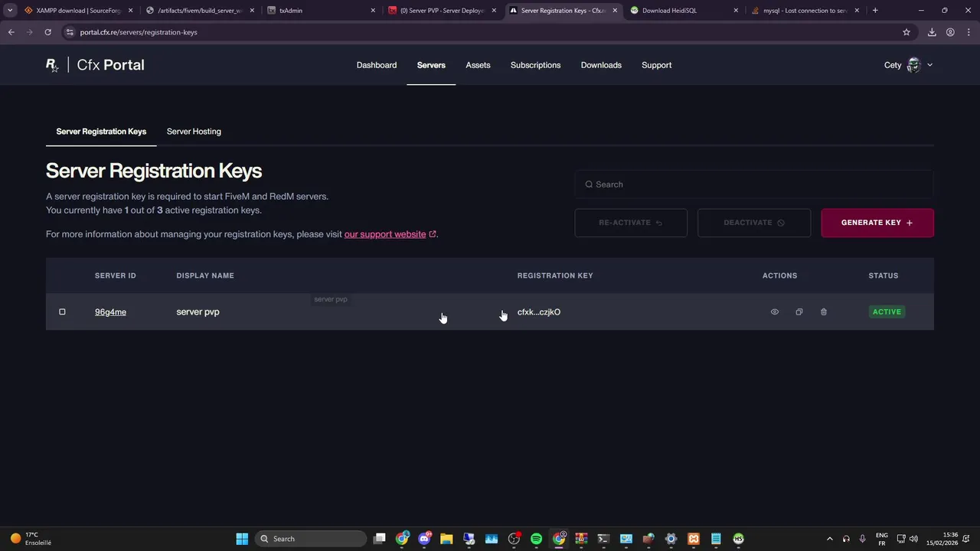The width and height of the screenshot is (980, 551).
Task: Open the Cety account dropdown chevron
Action: tap(930, 65)
